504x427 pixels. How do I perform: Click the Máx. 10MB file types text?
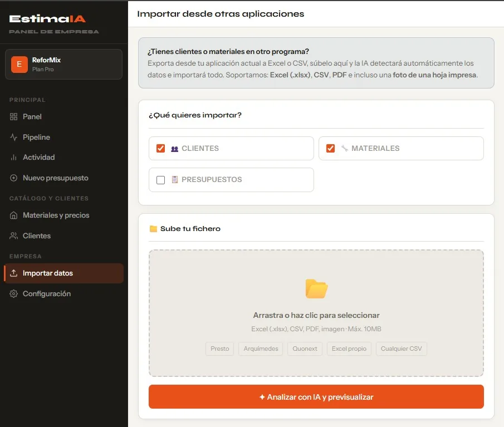click(316, 329)
